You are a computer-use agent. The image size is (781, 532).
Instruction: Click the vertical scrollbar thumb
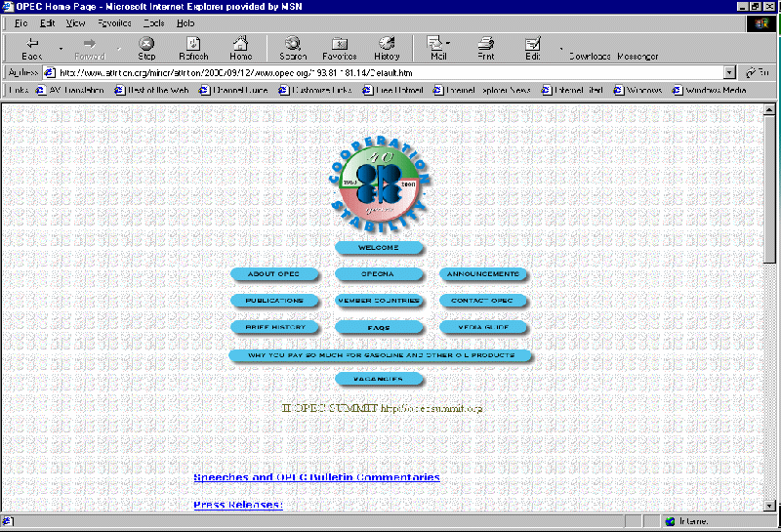(769, 189)
